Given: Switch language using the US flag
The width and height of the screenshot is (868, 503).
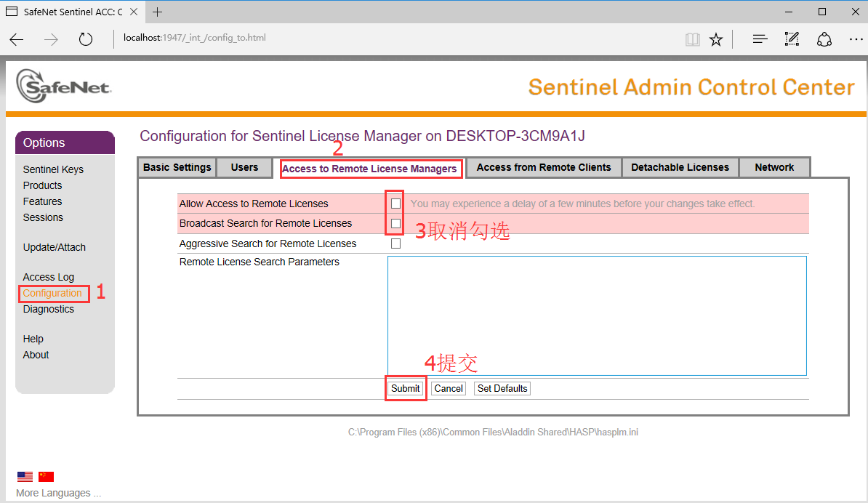Looking at the screenshot, I should 25,476.
